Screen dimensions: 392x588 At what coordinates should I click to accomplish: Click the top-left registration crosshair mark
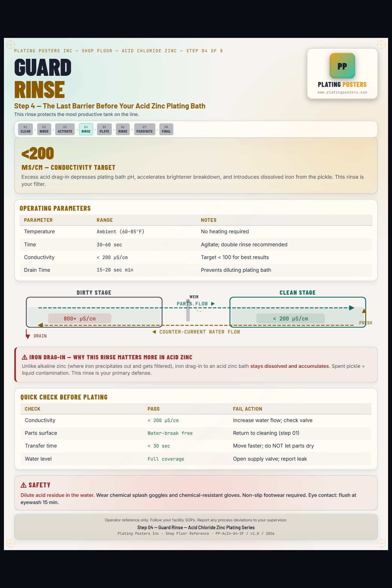[x=11, y=44]
